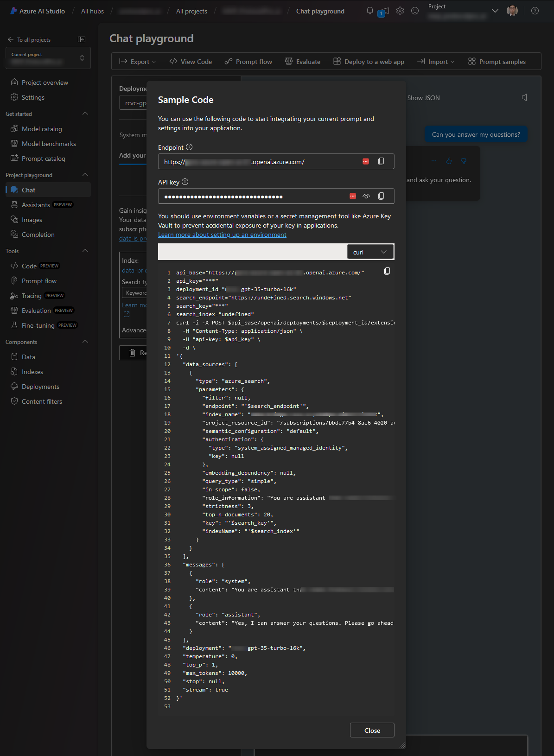The width and height of the screenshot is (554, 756).
Task: Give thumbs down to the response
Action: [x=464, y=161]
